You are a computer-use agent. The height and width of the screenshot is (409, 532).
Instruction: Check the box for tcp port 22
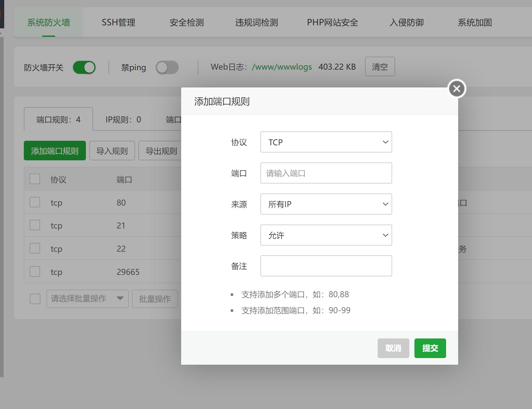tap(35, 248)
